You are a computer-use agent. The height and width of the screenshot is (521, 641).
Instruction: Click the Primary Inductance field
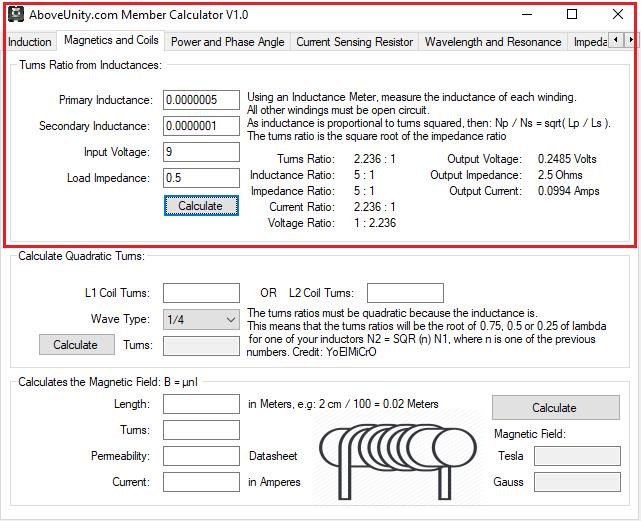201,100
